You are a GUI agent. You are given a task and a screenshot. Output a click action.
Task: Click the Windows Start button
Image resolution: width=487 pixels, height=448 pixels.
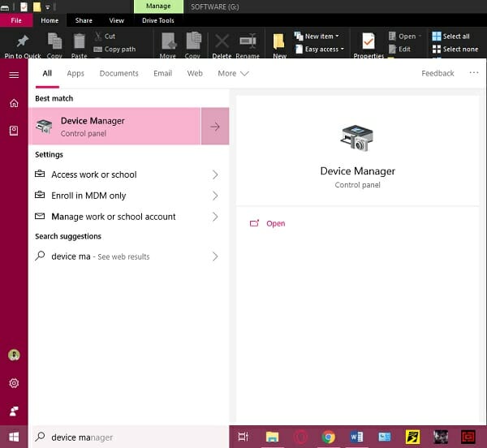pos(14,437)
